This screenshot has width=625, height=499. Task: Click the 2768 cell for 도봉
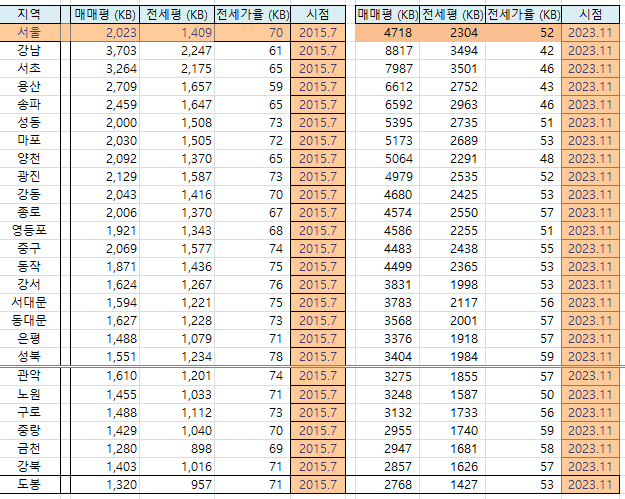point(387,485)
